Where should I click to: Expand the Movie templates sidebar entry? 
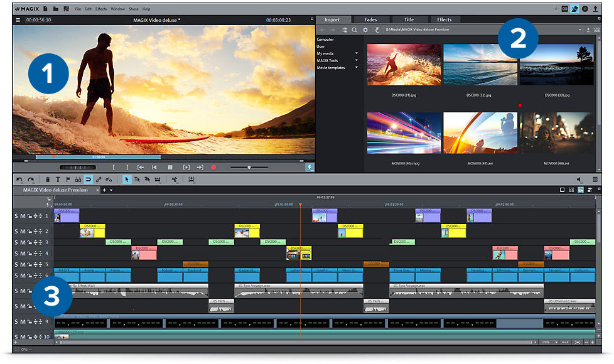pyautogui.click(x=356, y=67)
